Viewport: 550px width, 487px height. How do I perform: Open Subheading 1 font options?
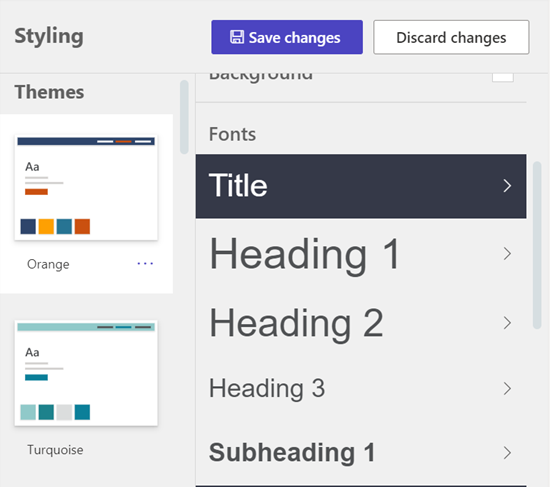pos(361,453)
